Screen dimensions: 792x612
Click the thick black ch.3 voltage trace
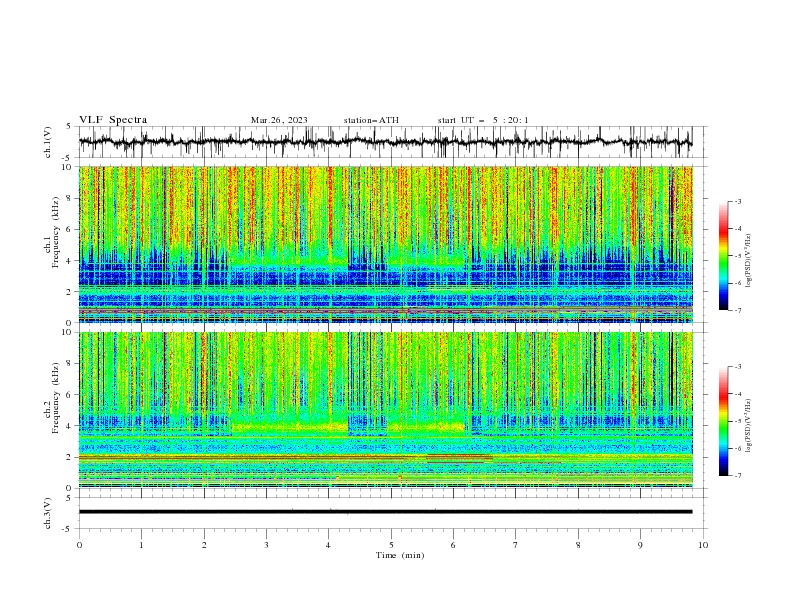click(385, 512)
